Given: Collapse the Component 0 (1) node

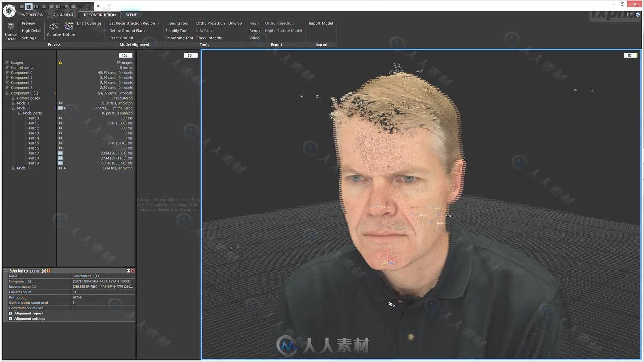Looking at the screenshot, I should (8, 93).
